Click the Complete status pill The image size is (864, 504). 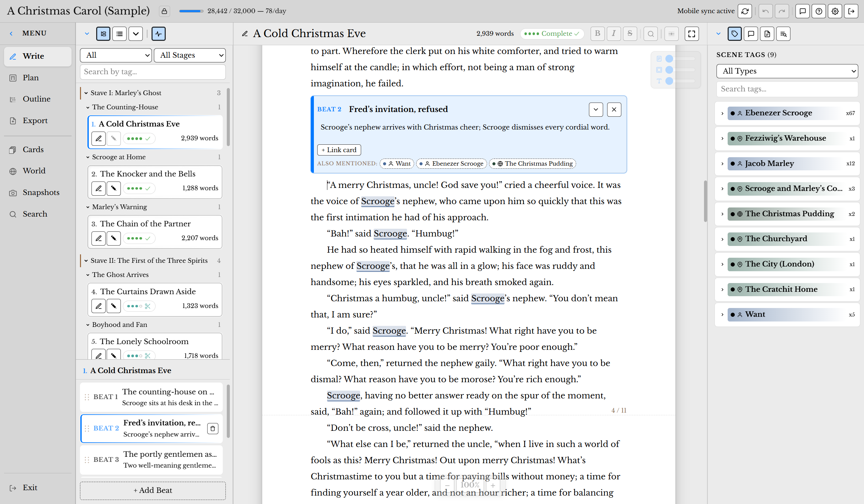pos(552,34)
